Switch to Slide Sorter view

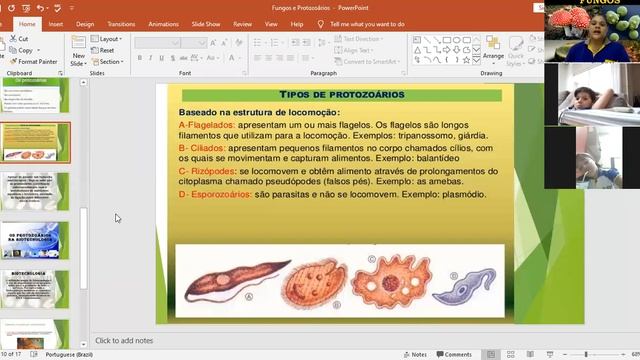pyautogui.click(x=511, y=354)
